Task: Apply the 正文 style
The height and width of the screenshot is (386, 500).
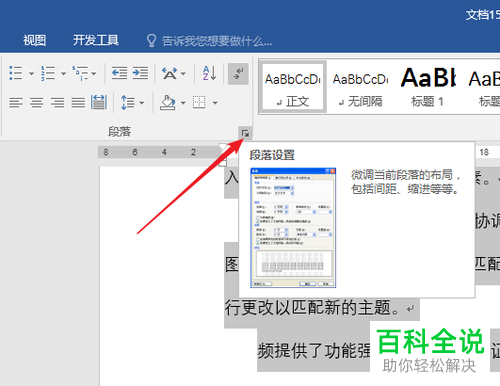Action: point(292,87)
